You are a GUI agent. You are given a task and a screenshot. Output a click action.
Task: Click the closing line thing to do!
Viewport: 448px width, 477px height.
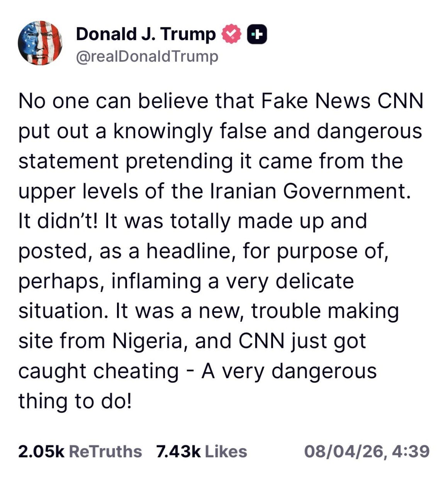(75, 399)
